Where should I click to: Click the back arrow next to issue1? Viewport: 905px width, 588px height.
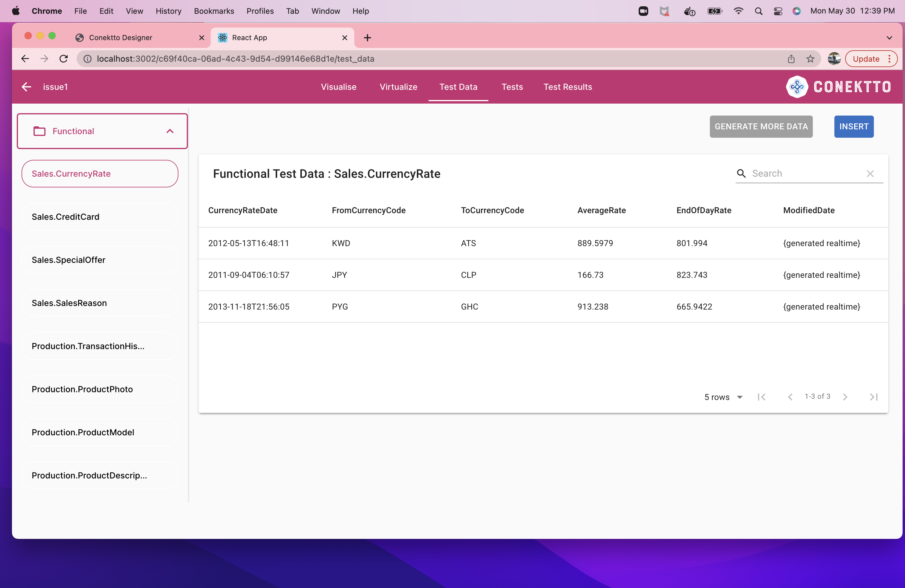26,87
